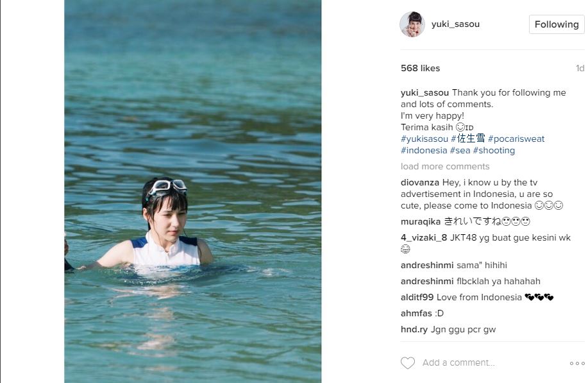Open commenter 4_vizaki_8's profile

[424, 238]
